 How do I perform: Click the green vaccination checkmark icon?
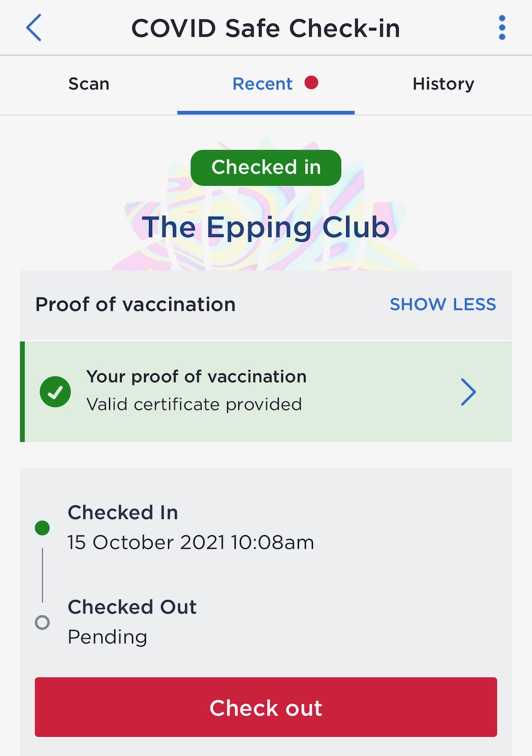click(55, 392)
